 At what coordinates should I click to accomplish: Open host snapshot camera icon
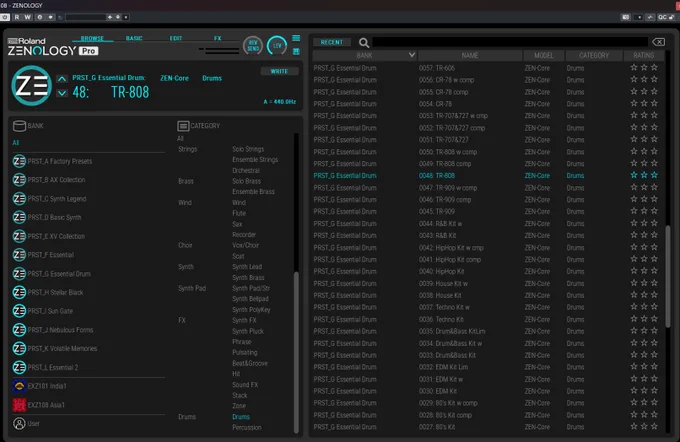point(625,17)
